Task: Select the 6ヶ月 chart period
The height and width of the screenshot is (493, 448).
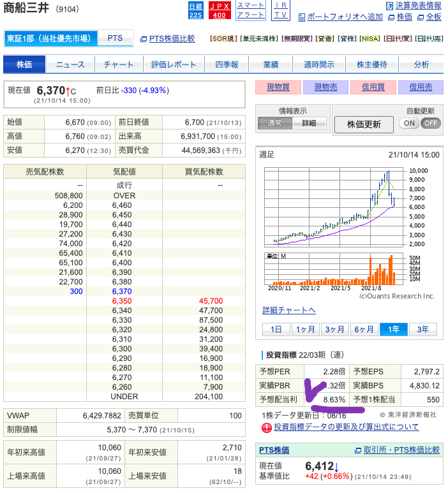Action: (x=364, y=329)
